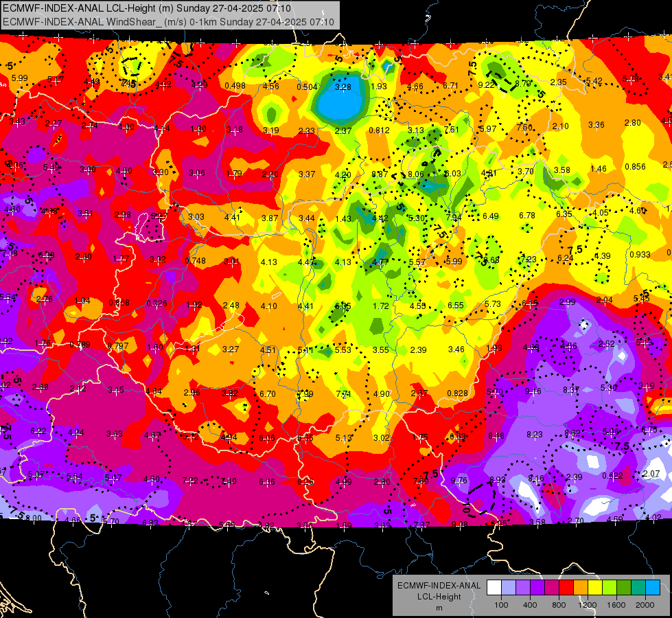Click the lime green legend swatch
672x618 pixels.
(x=610, y=588)
